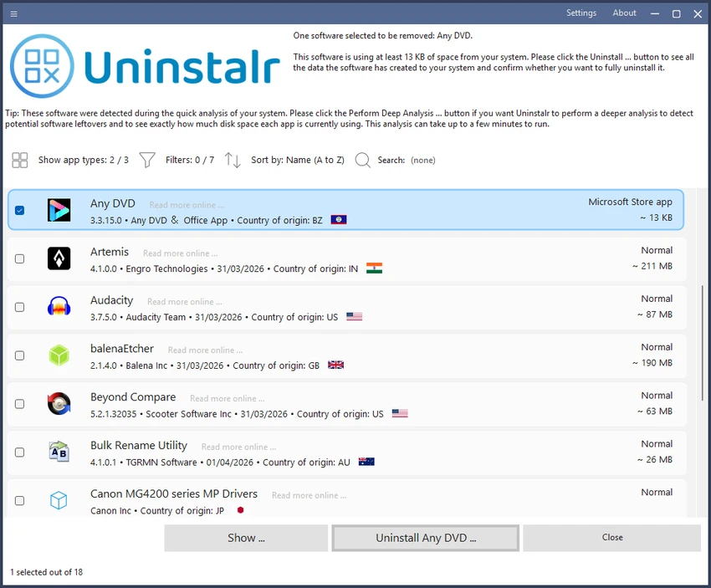This screenshot has width=711, height=588.
Task: Open Read more online for balenaEtcher
Action: tap(205, 350)
